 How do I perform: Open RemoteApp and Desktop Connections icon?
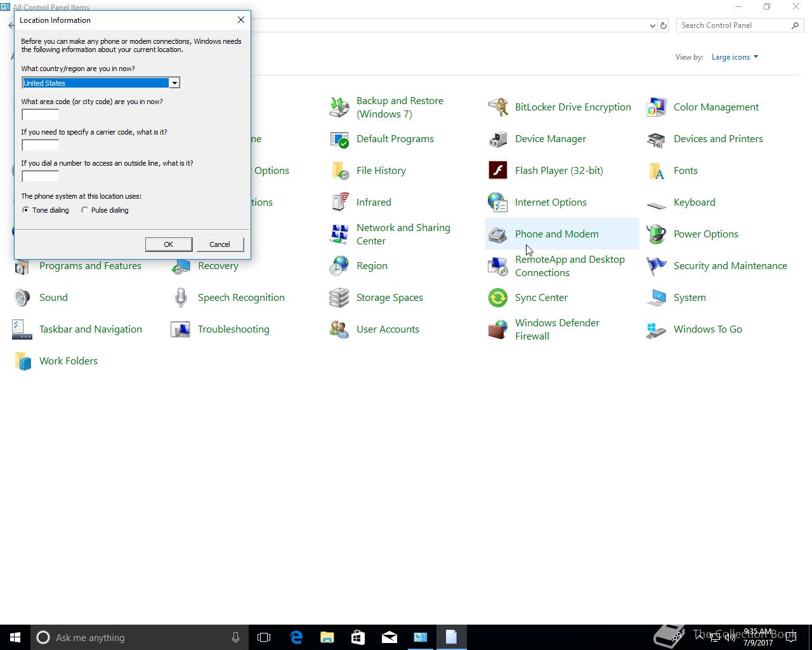pos(498,266)
